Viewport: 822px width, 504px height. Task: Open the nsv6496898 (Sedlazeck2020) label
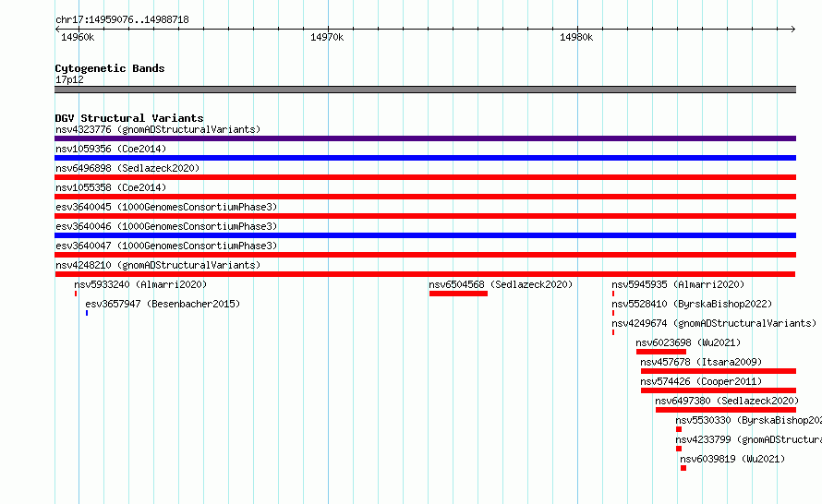click(127, 168)
